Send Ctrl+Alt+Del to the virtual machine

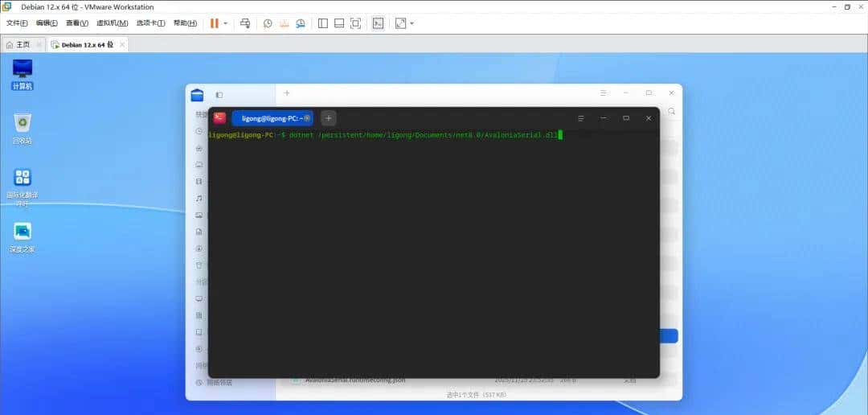(245, 23)
